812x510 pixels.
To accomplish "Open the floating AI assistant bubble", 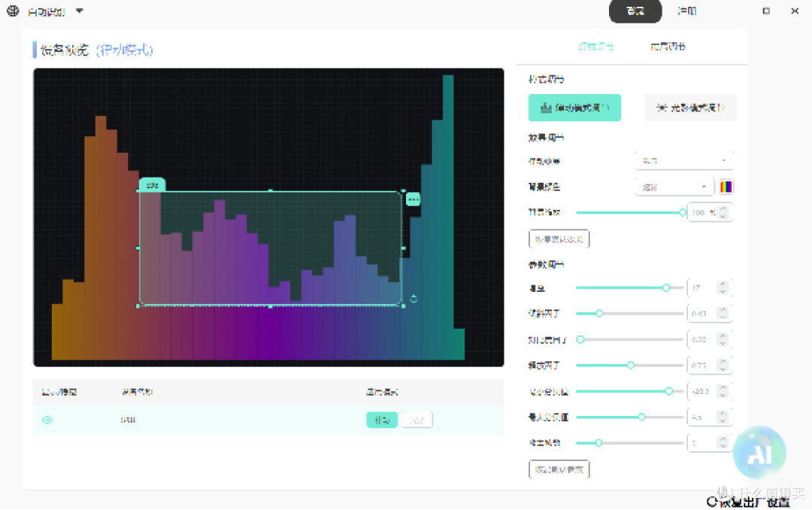I will pyautogui.click(x=759, y=453).
